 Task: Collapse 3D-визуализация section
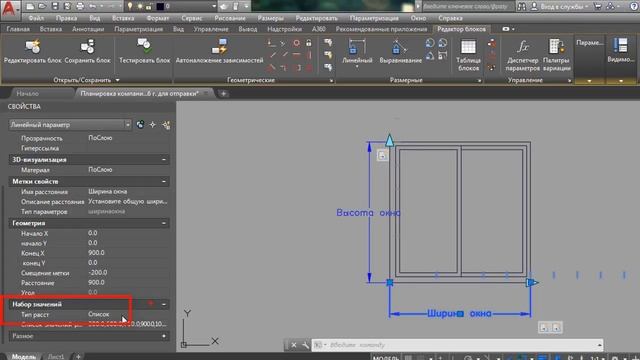[164, 160]
